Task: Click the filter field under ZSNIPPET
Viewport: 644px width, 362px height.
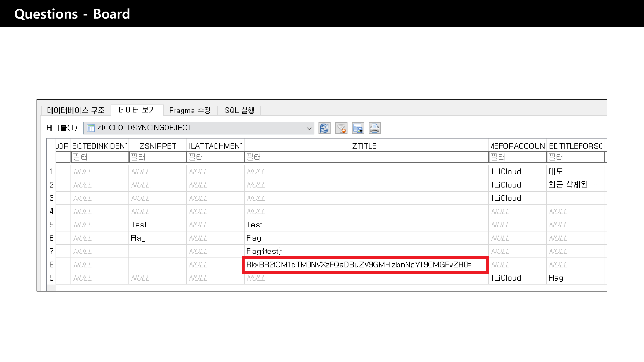Action: click(158, 157)
